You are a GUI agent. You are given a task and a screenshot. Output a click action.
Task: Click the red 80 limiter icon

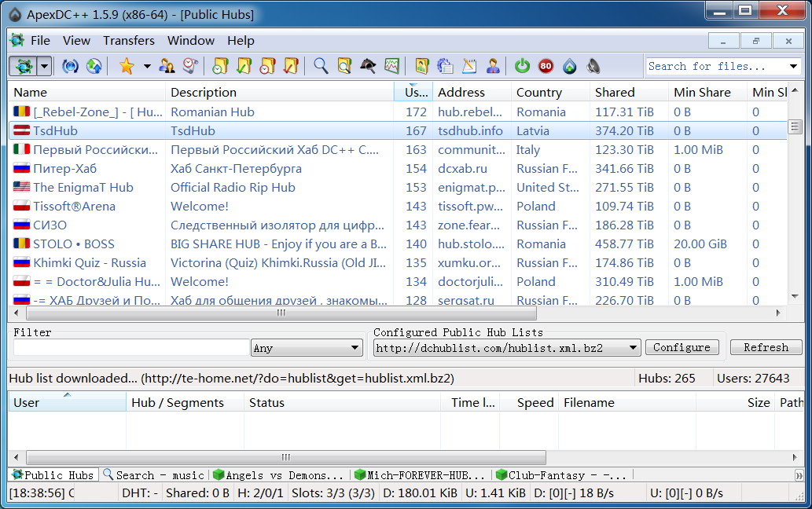[546, 67]
